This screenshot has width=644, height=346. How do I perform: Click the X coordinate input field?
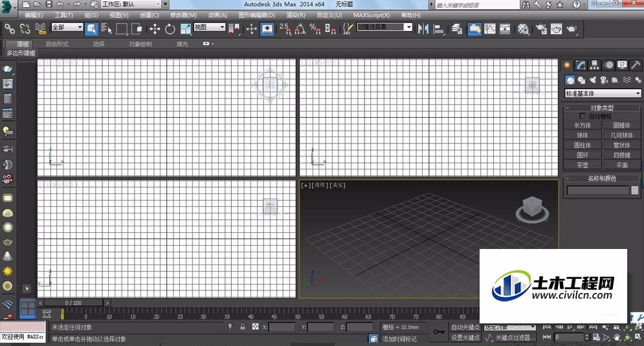(x=282, y=327)
